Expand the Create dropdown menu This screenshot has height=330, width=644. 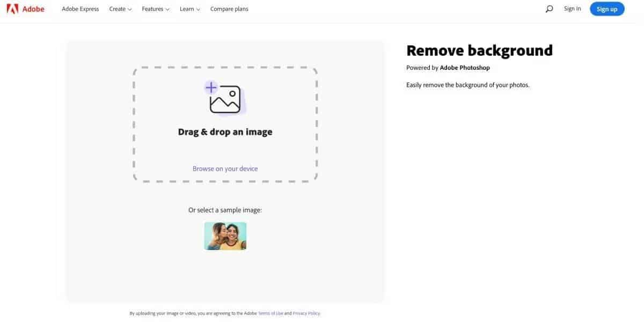pos(120,9)
